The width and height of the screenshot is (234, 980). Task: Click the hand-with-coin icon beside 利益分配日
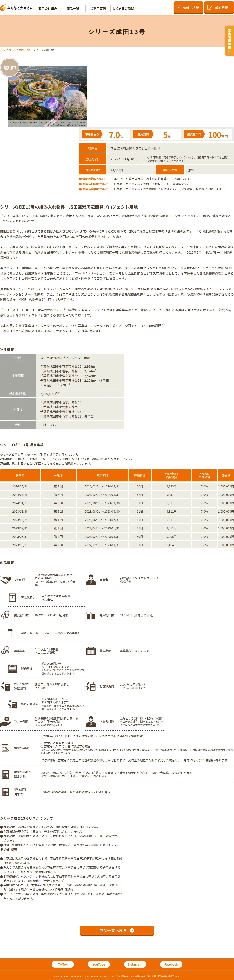(5, 722)
